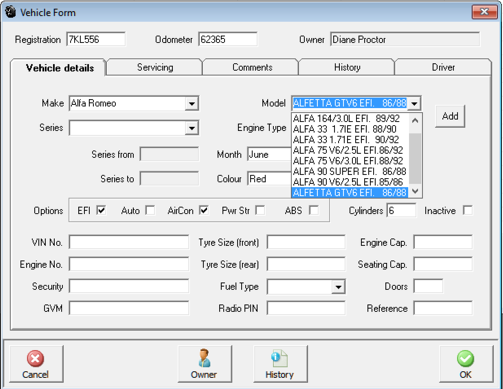Focus the Series from field
Image resolution: width=503 pixels, height=389 pixels.
pos(169,154)
